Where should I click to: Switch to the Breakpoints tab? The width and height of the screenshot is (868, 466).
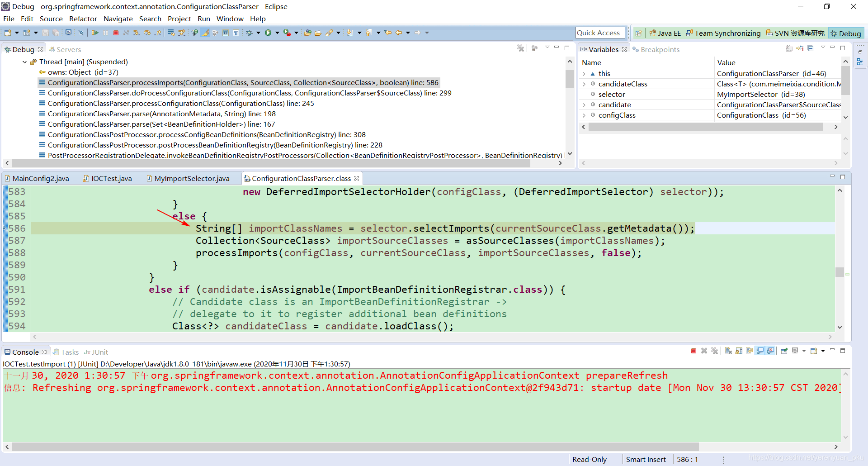click(x=656, y=49)
